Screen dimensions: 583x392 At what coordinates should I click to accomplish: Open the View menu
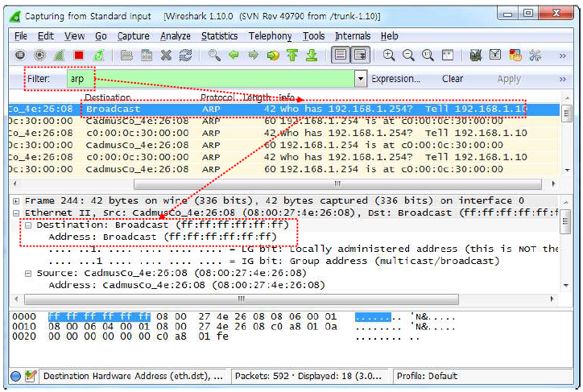pos(74,36)
